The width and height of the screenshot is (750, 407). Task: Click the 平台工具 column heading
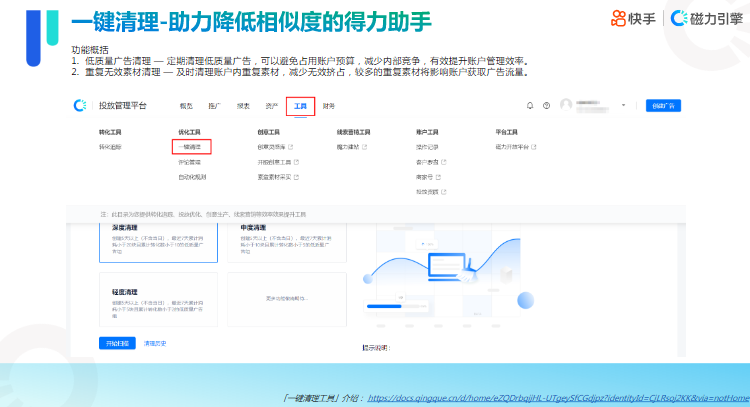point(507,132)
